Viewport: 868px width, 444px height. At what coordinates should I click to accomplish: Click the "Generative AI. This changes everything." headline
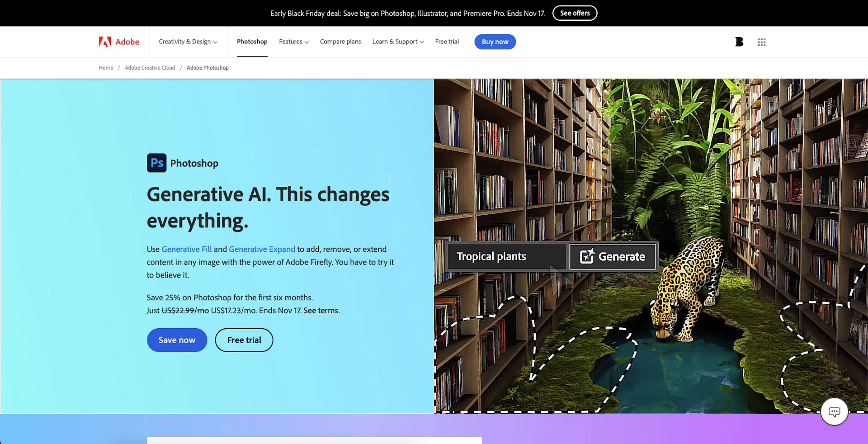(x=268, y=208)
